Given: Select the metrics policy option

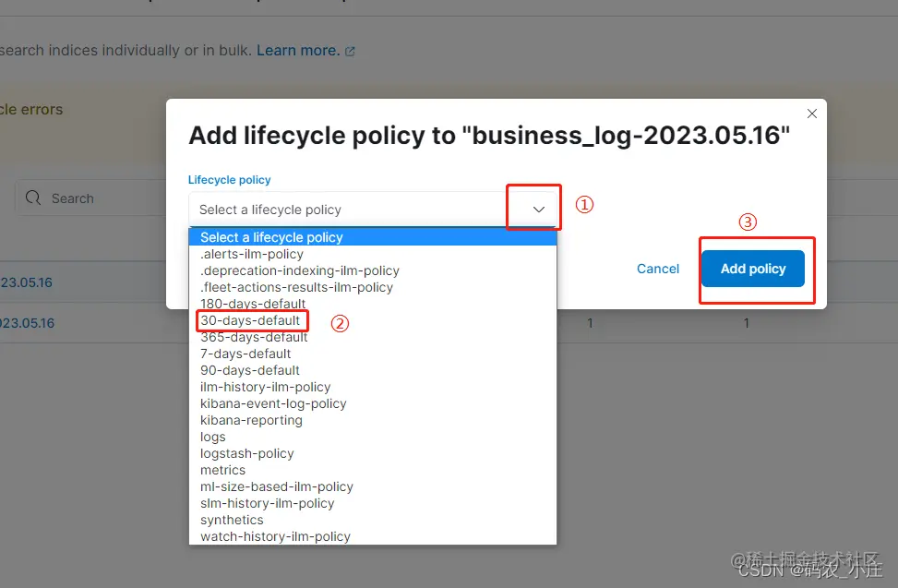Looking at the screenshot, I should 373,470.
